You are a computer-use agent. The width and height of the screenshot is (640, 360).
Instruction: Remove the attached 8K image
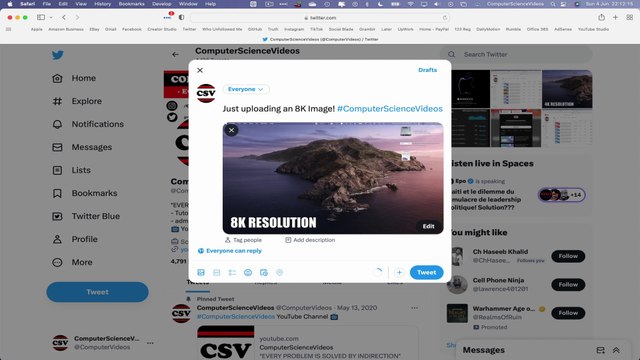coord(231,130)
